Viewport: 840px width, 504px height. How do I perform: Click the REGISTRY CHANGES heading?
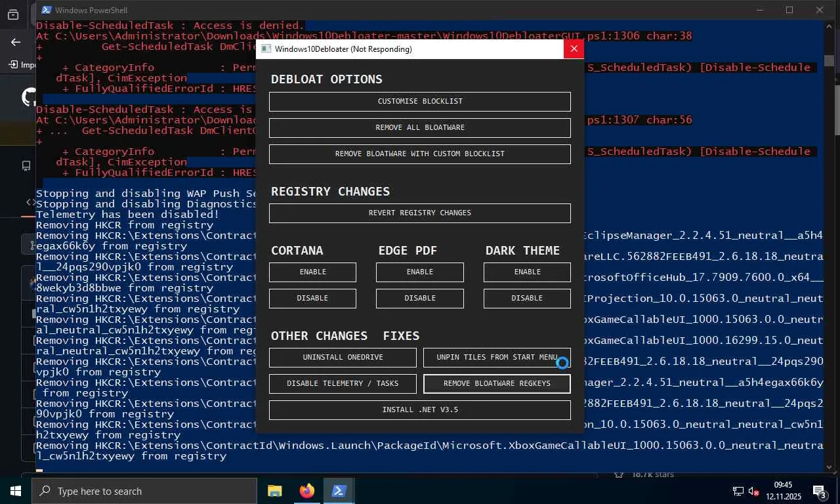pos(330,192)
